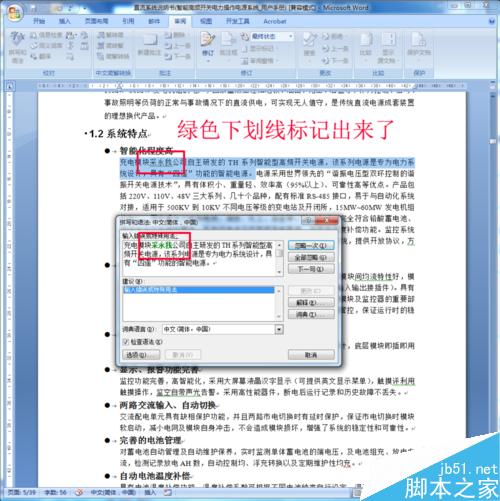Click the page count 5/39 in the status bar
The height and width of the screenshot is (501, 500).
[22, 492]
